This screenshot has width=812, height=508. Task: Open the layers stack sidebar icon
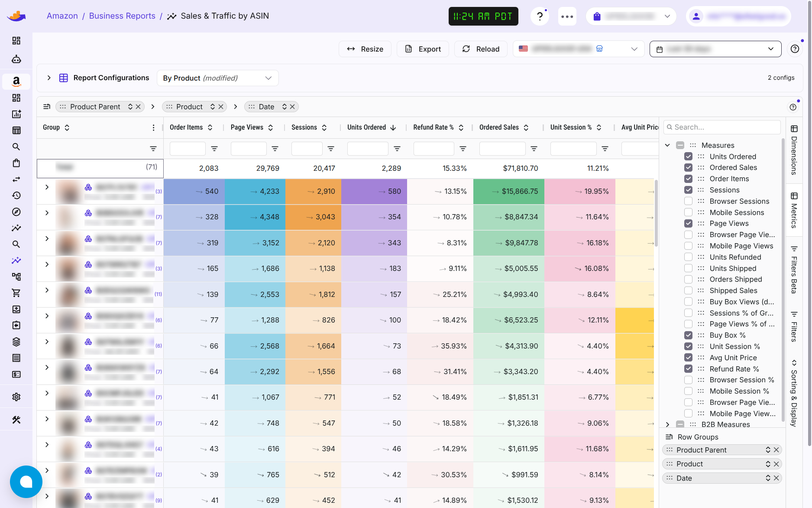(16, 342)
